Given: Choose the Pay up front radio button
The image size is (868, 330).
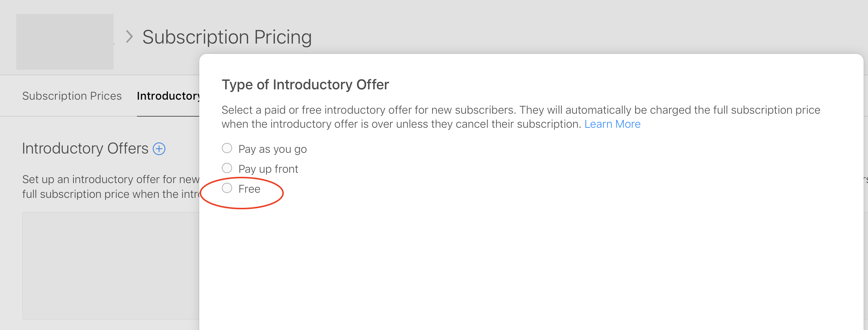Looking at the screenshot, I should (227, 168).
